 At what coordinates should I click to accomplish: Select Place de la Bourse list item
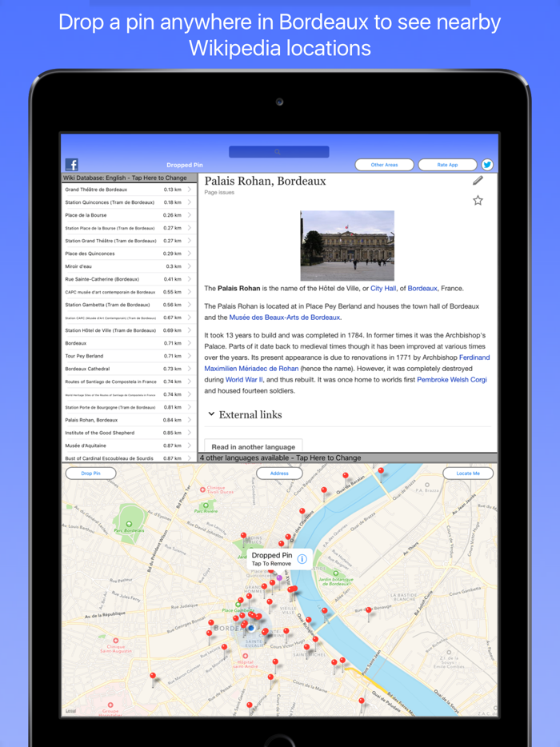pyautogui.click(x=129, y=215)
